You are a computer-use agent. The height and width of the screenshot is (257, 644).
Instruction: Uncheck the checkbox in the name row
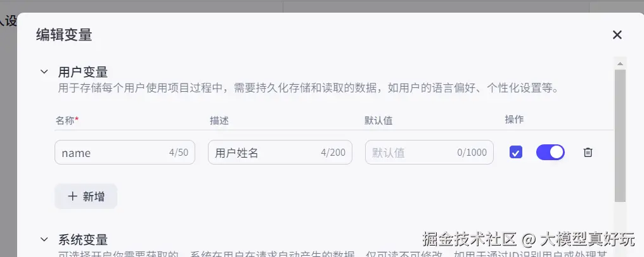pos(516,153)
